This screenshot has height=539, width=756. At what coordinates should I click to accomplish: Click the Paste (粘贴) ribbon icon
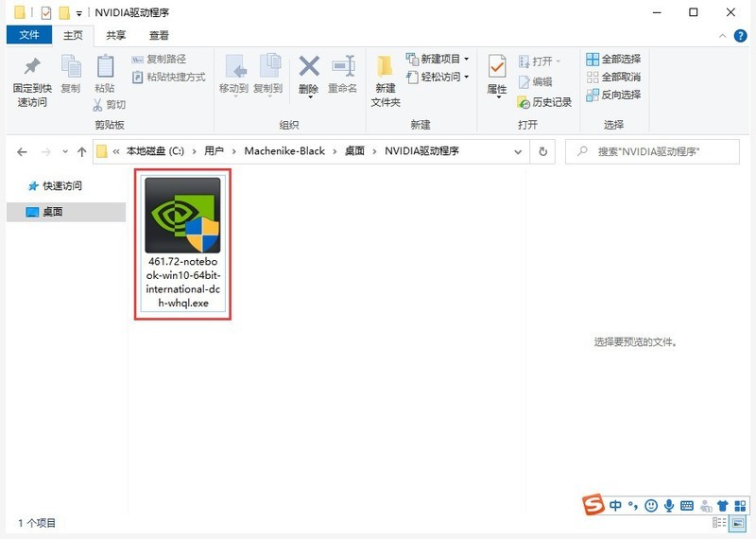click(x=105, y=74)
